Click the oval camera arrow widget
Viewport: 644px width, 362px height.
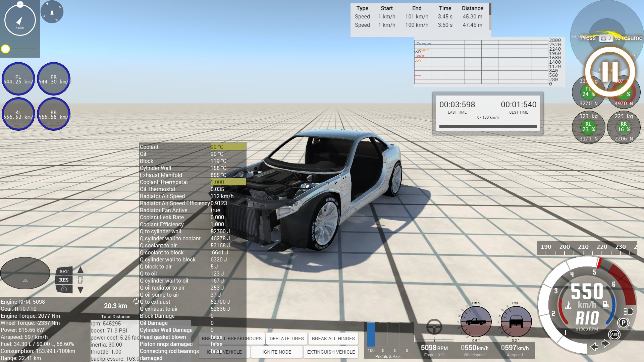coord(25,273)
